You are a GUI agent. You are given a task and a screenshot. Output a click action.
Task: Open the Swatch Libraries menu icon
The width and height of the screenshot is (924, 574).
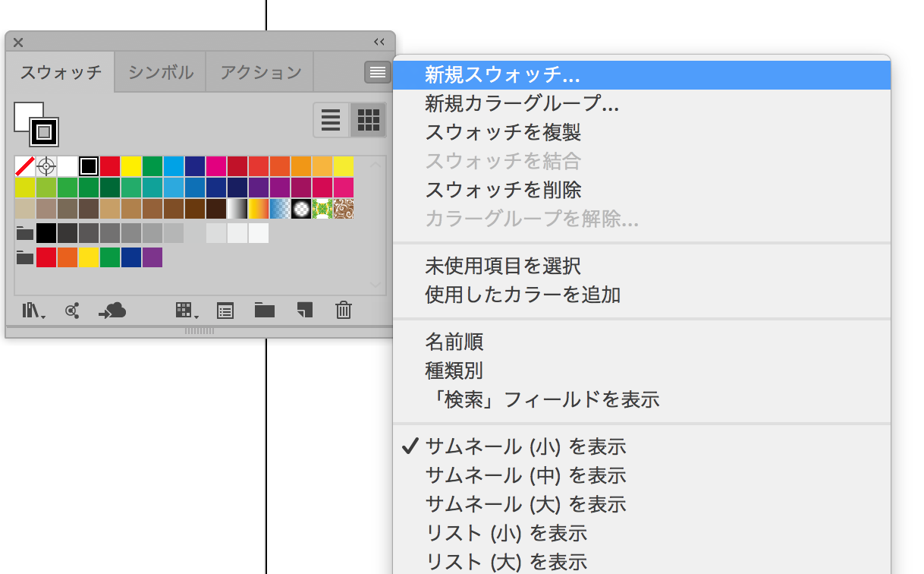point(32,310)
